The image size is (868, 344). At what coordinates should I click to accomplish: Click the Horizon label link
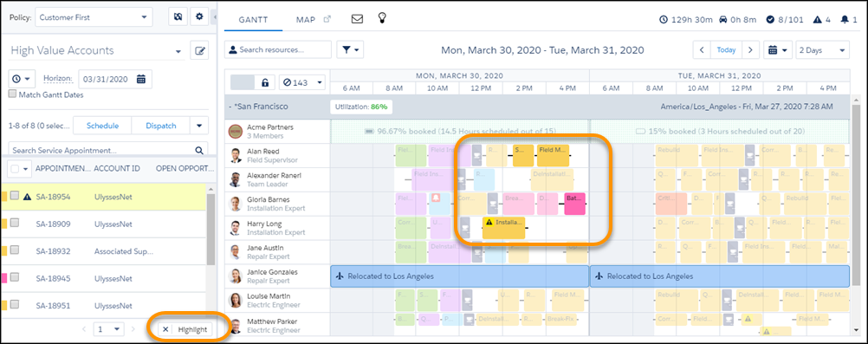(58, 79)
